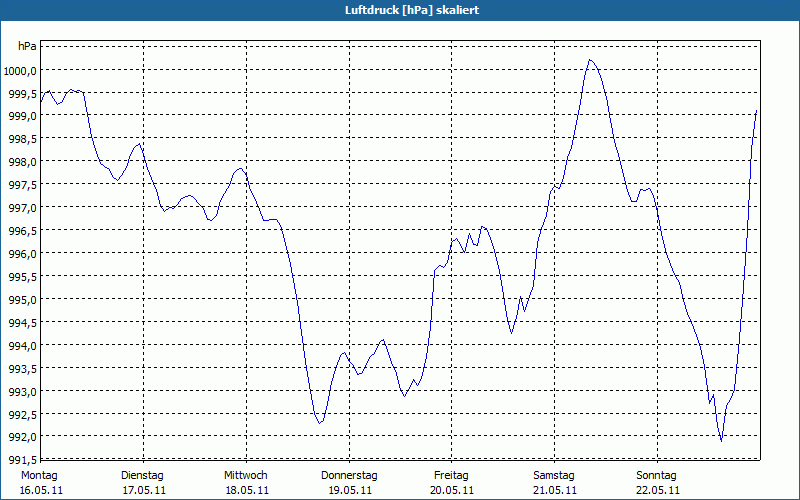Click the 991,5 axis value

24,460
